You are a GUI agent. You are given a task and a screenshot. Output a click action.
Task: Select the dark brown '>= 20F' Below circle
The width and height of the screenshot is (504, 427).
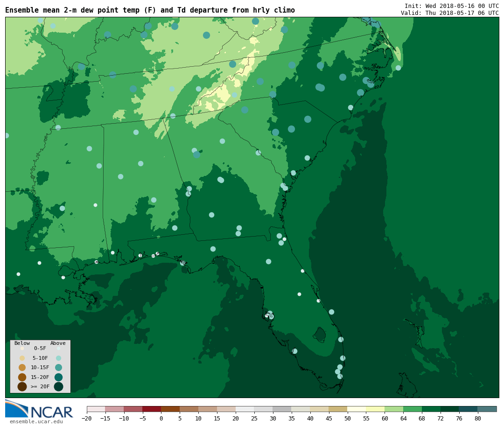(x=22, y=386)
